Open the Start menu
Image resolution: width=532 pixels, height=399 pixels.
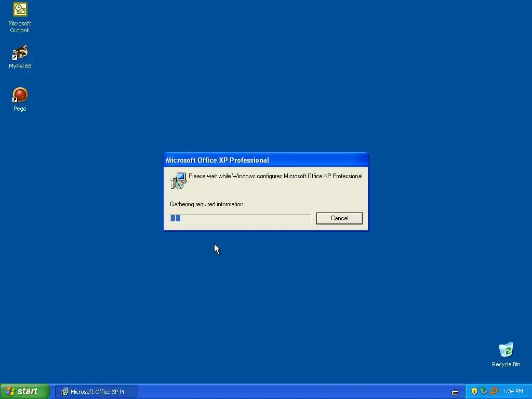[x=24, y=392]
